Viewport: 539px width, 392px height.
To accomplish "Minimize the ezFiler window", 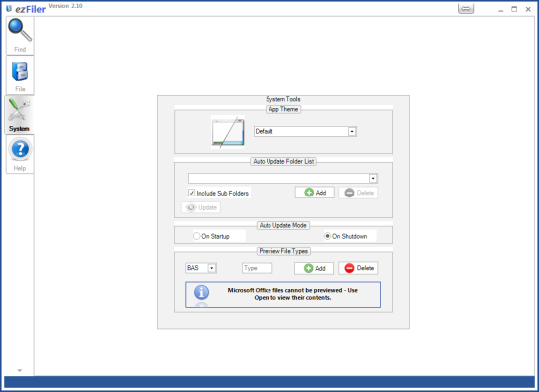I will [500, 10].
